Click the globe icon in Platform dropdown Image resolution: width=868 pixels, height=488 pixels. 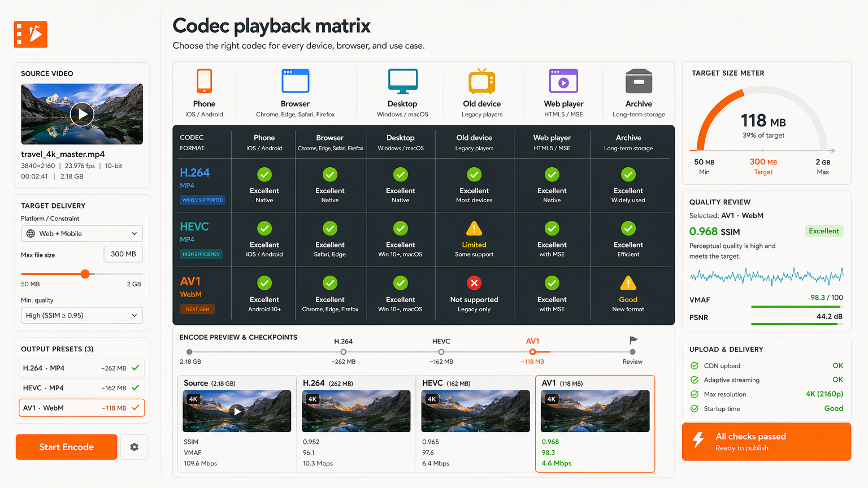pos(31,234)
